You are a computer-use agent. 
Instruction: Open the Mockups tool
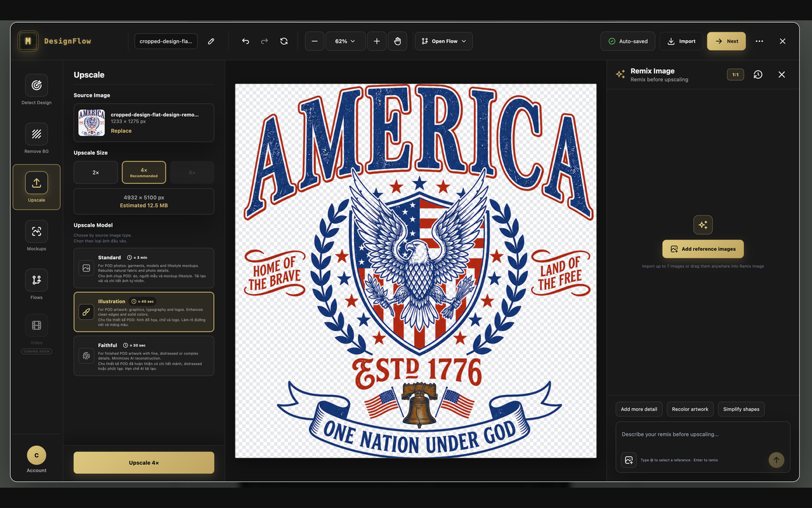(36, 236)
